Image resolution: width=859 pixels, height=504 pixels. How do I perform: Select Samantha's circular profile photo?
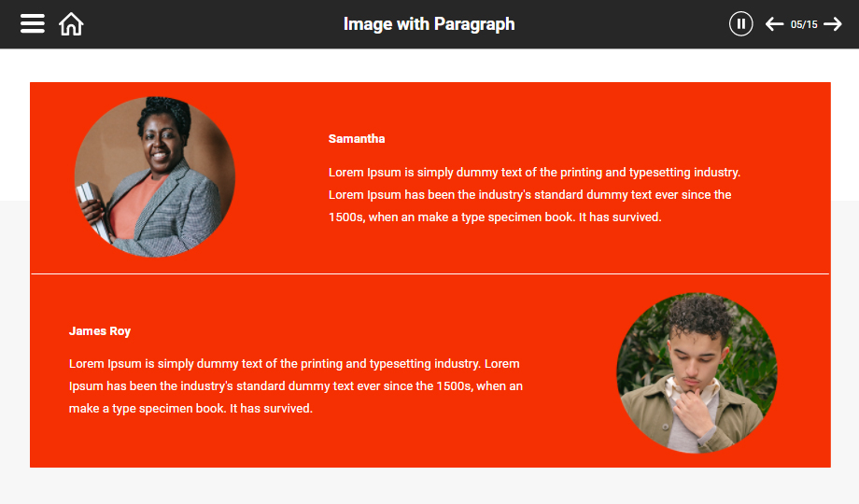155,176
